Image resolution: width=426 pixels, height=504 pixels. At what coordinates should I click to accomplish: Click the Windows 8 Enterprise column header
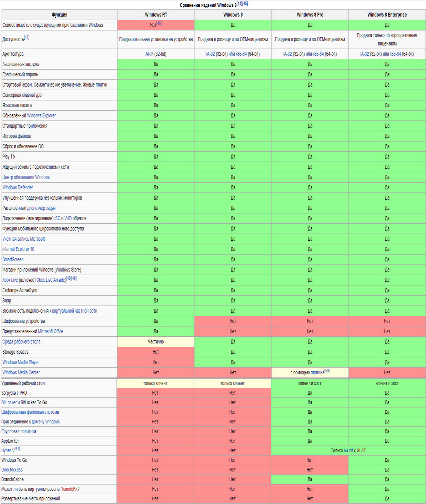tap(387, 15)
